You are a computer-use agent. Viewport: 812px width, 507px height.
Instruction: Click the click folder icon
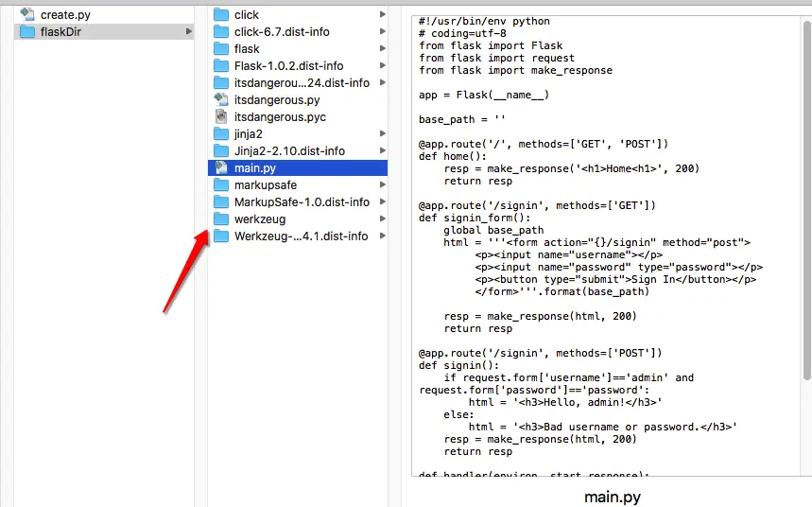click(x=221, y=14)
